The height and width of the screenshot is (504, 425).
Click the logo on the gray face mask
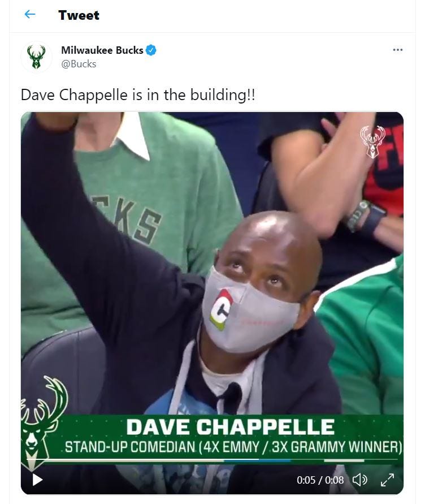pos(221,309)
